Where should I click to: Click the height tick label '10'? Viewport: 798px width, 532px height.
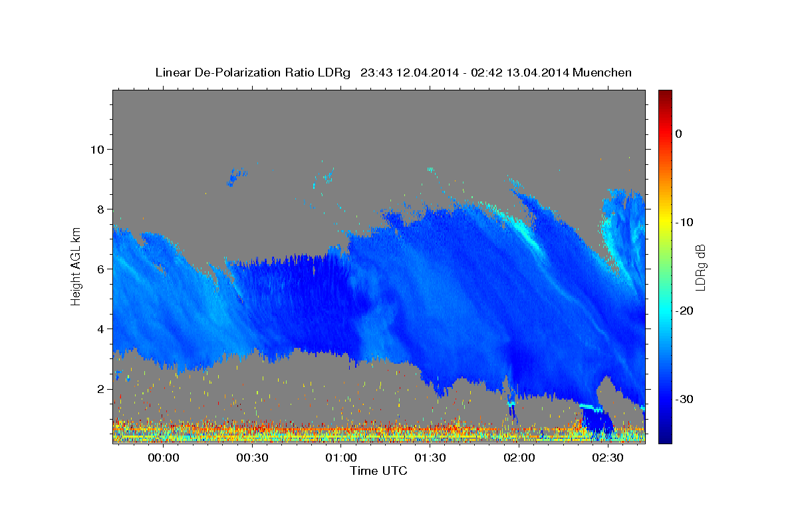coord(96,149)
